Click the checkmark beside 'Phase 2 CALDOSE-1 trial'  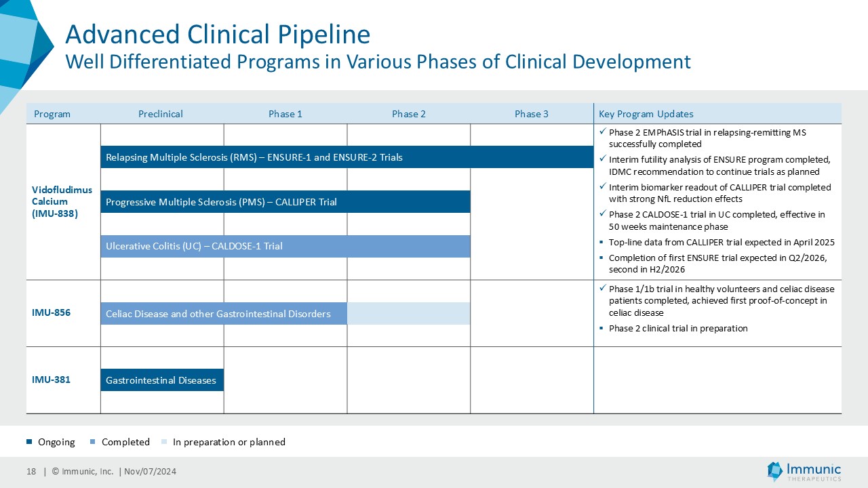[601, 214]
